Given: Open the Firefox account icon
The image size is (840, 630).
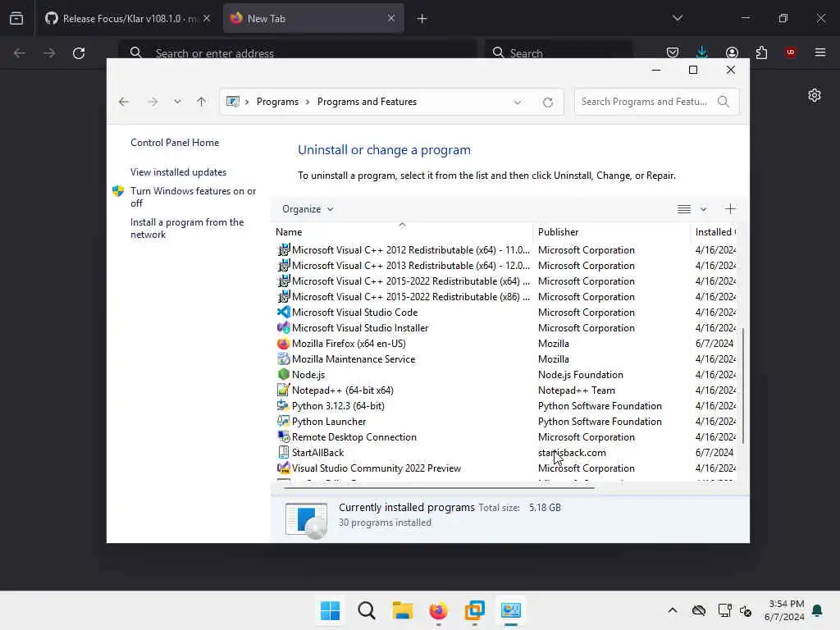Looking at the screenshot, I should pyautogui.click(x=732, y=52).
